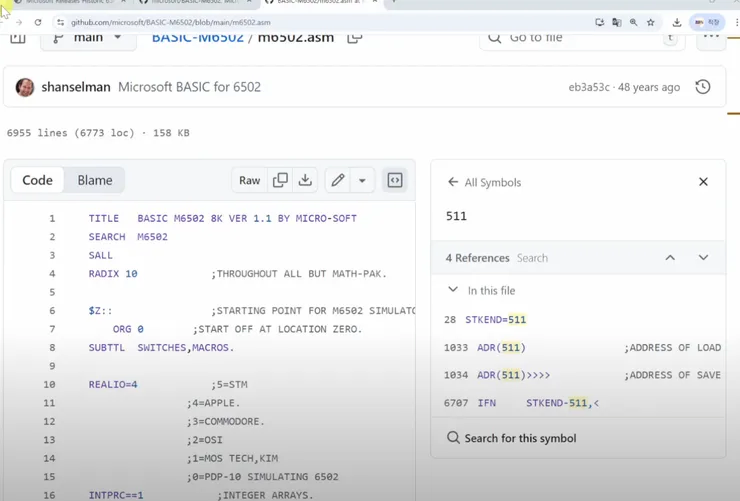The width and height of the screenshot is (740, 501).
Task: Edit this file with the pencil
Action: tap(337, 180)
